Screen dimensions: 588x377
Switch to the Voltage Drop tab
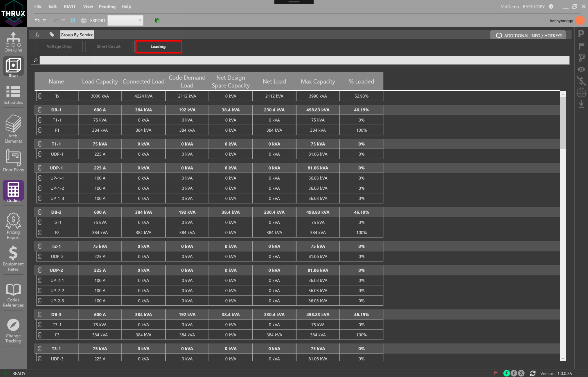click(59, 46)
